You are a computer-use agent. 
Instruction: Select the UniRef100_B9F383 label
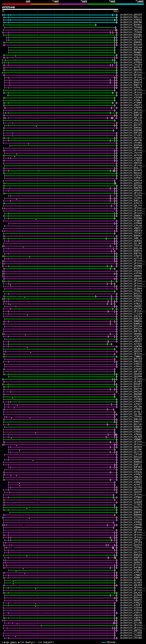(131, 331)
